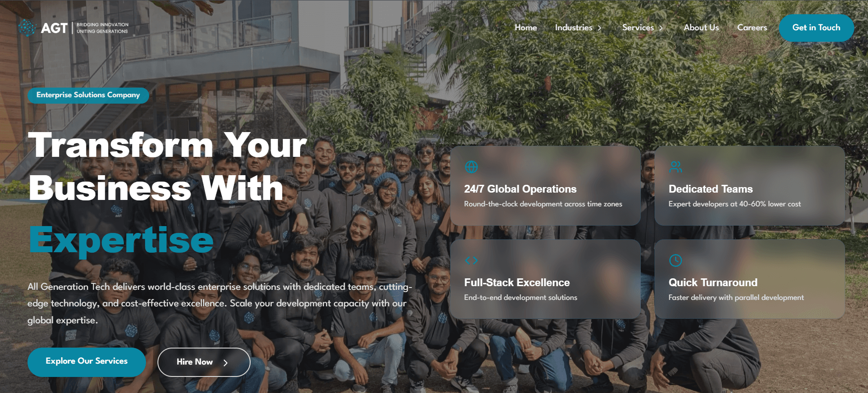Click the Get in Touch button
This screenshot has width=868, height=393.
click(x=816, y=28)
